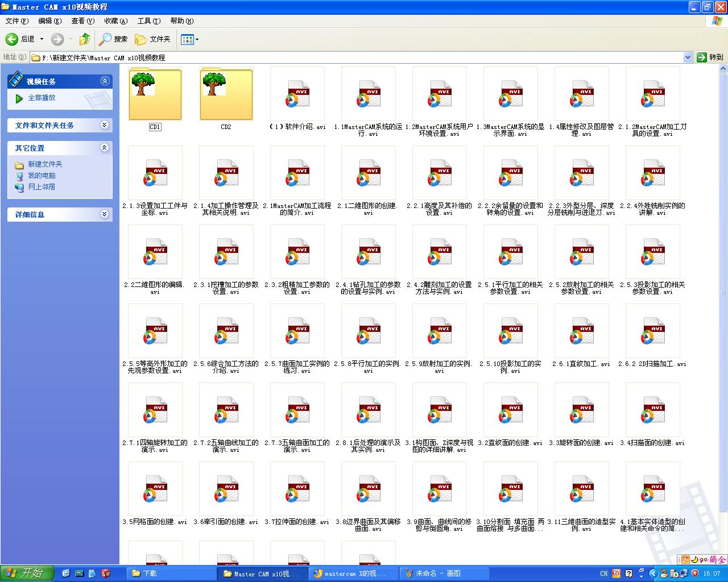Select the 2.1.3设置加工工件与坐标.avi icon
Viewport: 728px width, 582px height.
[155, 173]
